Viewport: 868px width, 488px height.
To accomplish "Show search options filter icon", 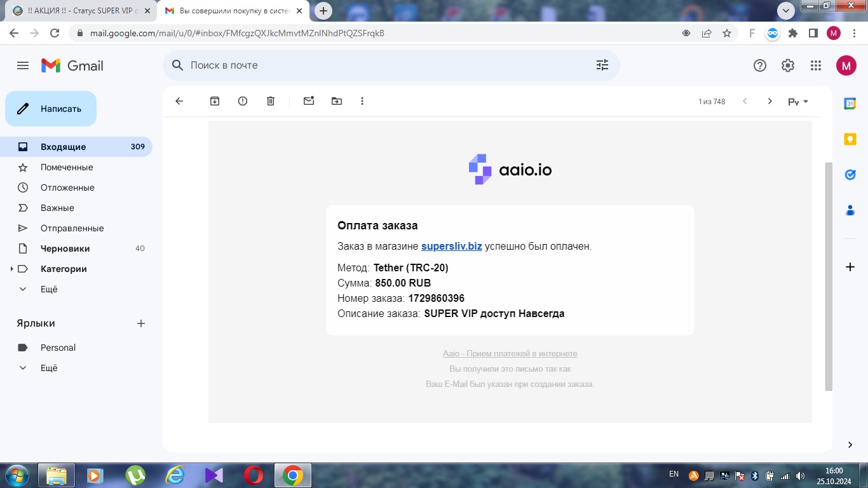I will click(x=602, y=65).
